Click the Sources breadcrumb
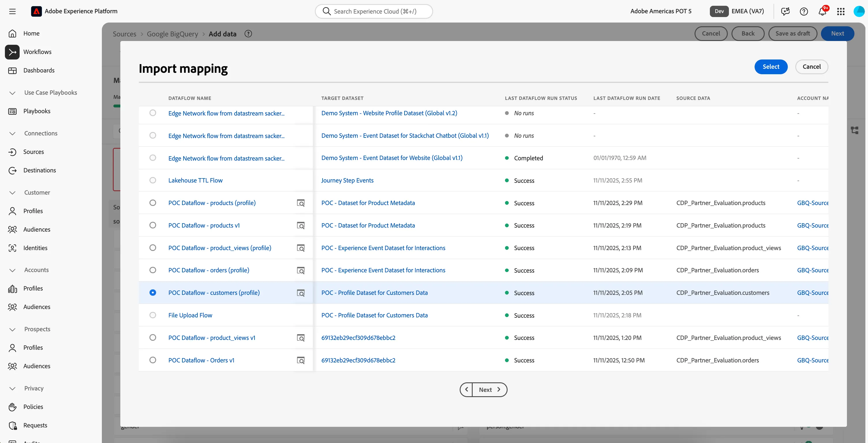The height and width of the screenshot is (443, 868). click(125, 34)
